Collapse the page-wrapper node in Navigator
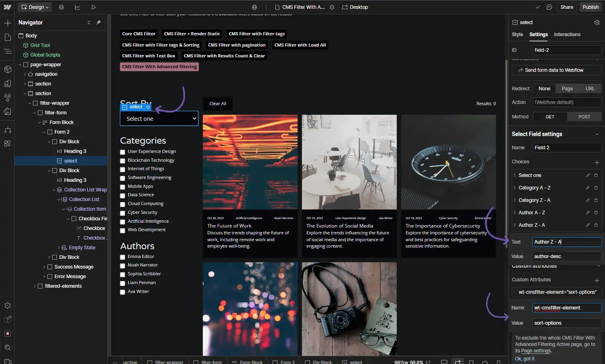The height and width of the screenshot is (364, 605). 20,65
